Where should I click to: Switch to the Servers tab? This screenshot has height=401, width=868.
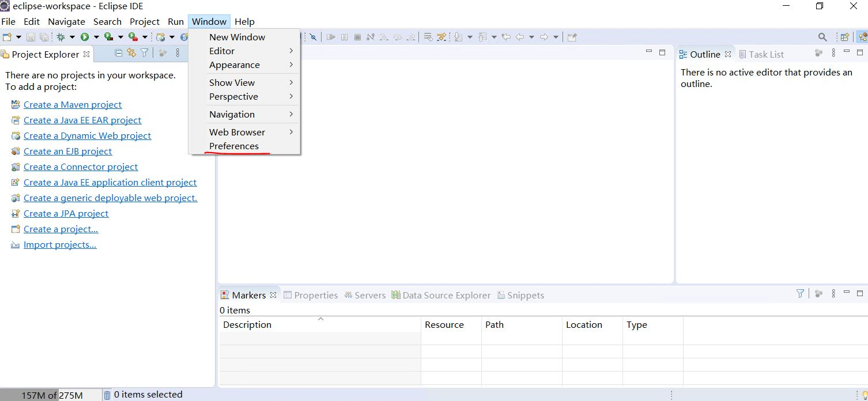[x=365, y=295]
